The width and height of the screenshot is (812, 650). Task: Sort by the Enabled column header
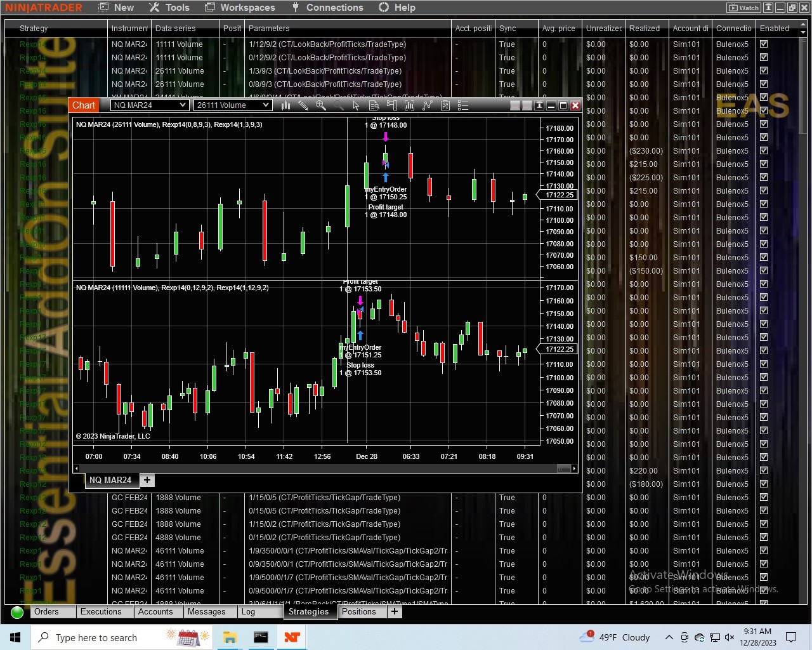pos(777,29)
